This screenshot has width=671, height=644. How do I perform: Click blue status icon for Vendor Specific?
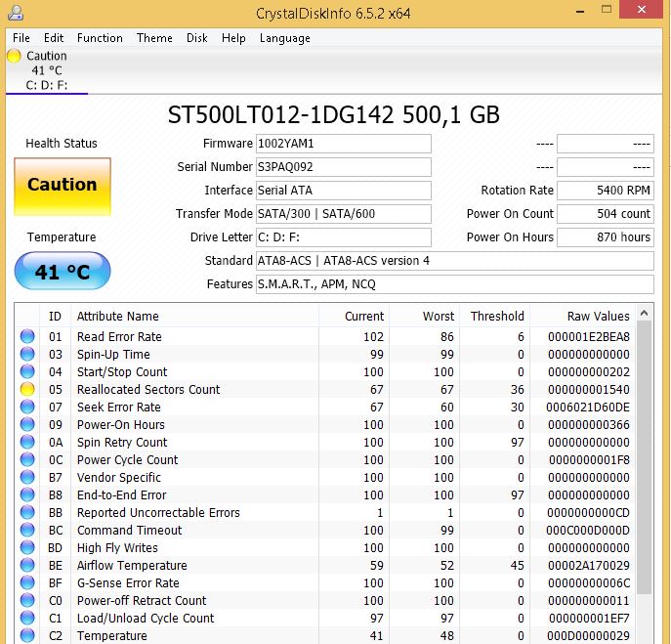click(x=27, y=477)
